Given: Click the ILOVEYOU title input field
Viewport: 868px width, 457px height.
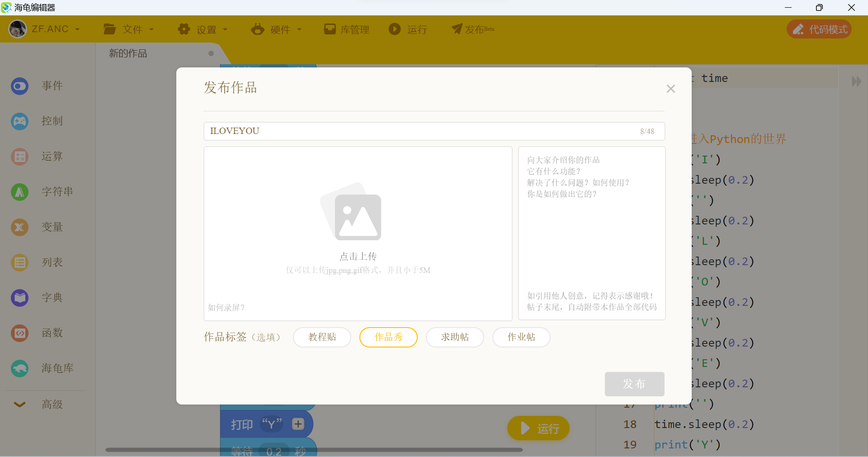Looking at the screenshot, I should (434, 131).
